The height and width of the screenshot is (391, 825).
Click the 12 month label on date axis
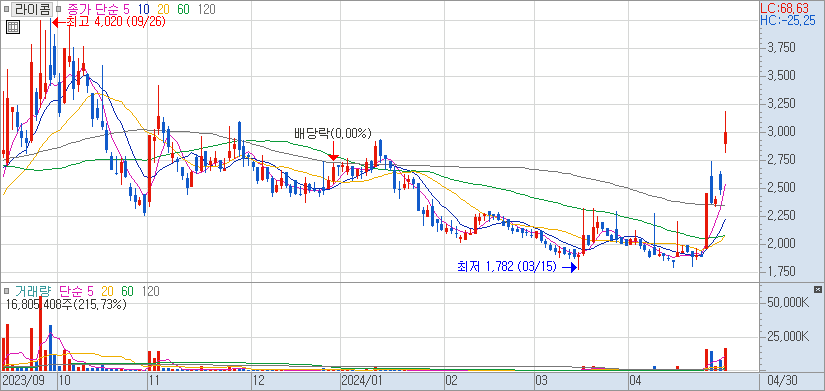(x=258, y=380)
